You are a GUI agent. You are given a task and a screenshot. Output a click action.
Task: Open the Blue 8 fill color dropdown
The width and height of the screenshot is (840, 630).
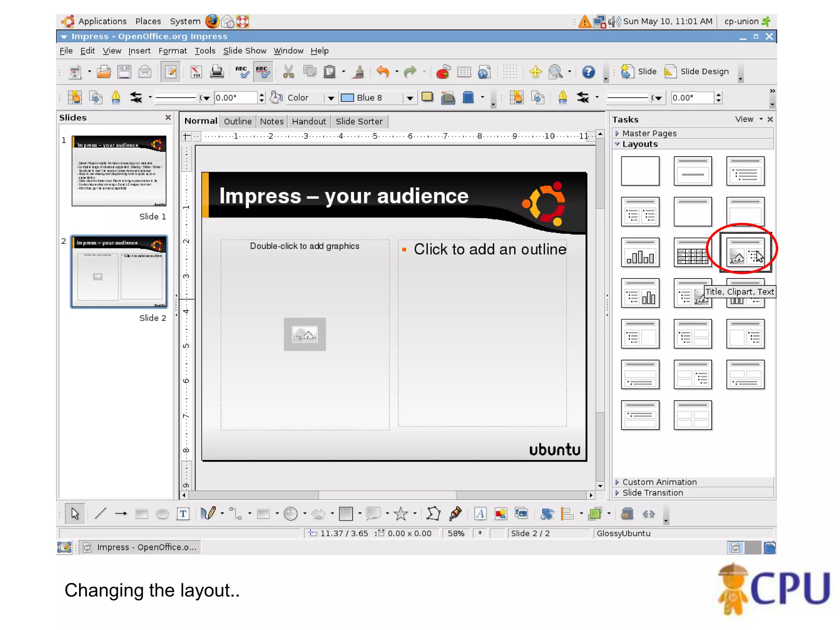(409, 98)
